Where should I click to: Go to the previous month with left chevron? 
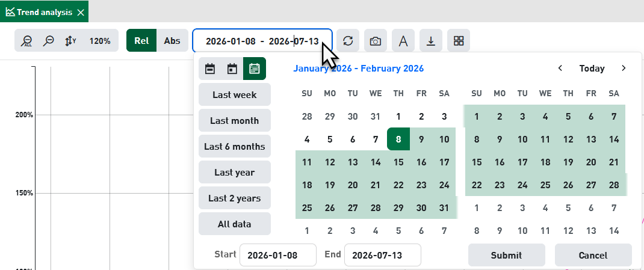tap(560, 68)
